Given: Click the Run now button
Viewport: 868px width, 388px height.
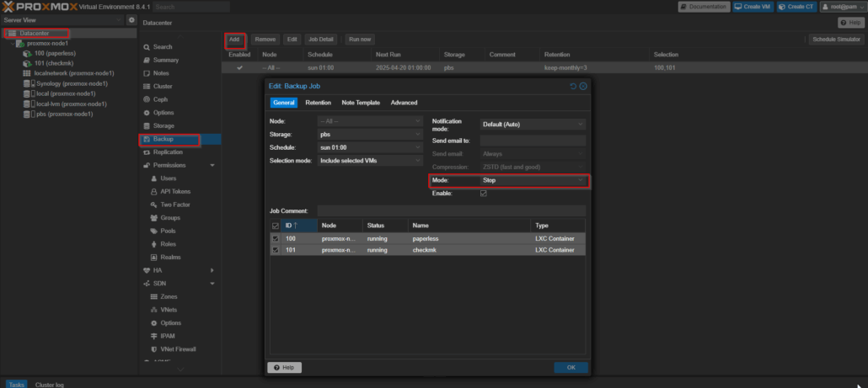Looking at the screenshot, I should (360, 40).
